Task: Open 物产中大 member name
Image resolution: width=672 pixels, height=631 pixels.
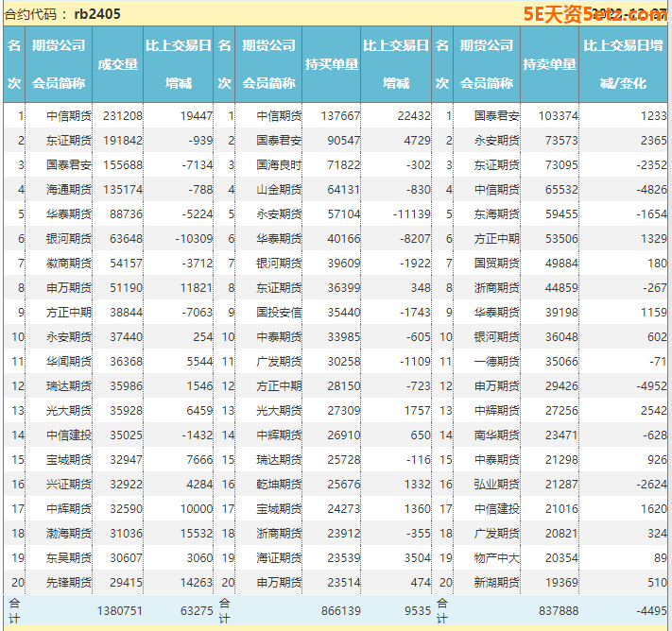Action: [x=496, y=558]
